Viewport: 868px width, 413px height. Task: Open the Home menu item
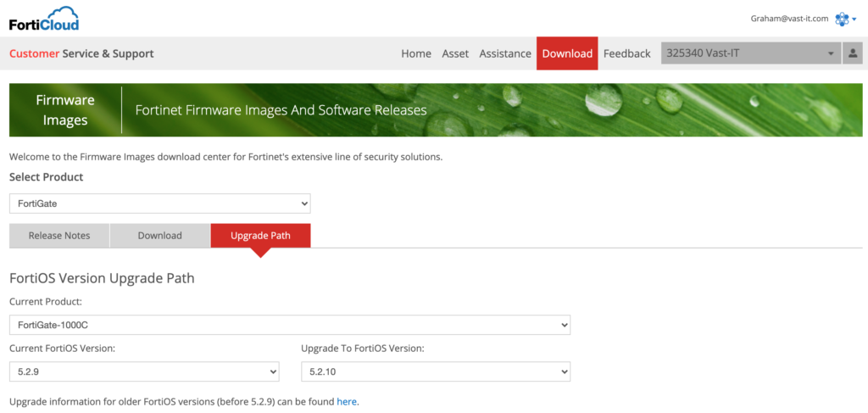tap(416, 53)
